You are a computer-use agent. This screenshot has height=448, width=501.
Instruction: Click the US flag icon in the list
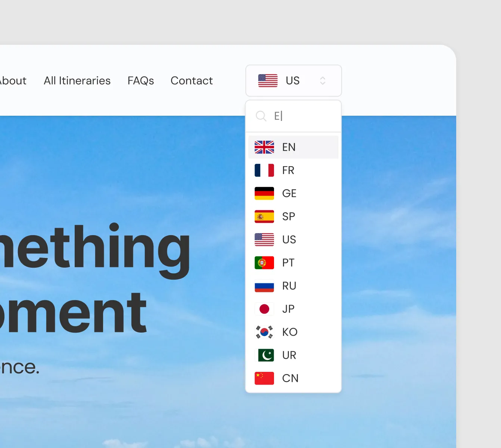point(264,240)
